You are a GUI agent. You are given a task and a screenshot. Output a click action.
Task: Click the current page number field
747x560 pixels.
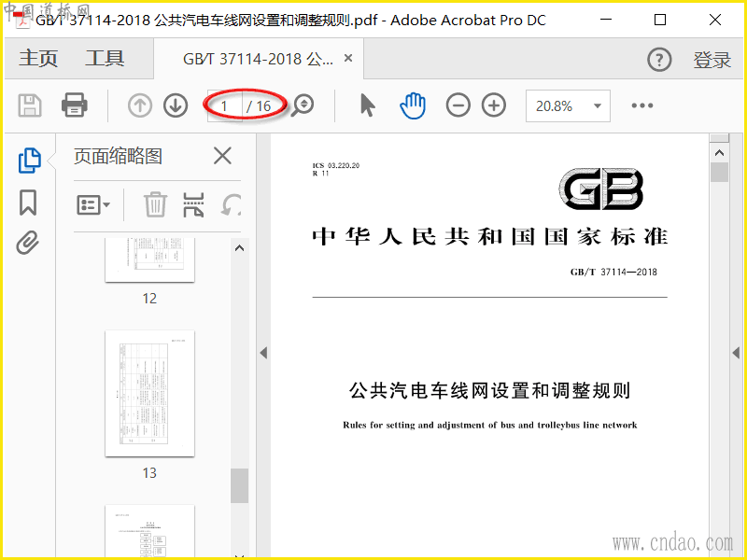tap(225, 105)
